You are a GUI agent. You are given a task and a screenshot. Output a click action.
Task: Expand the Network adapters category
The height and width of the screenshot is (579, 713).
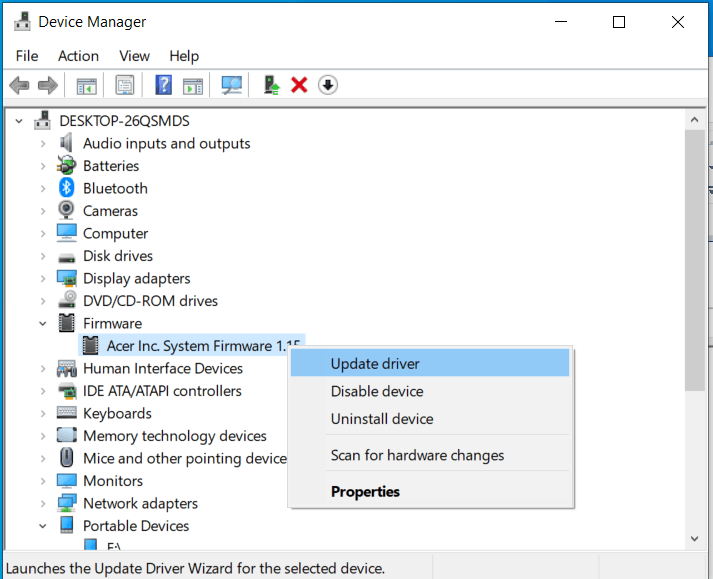pos(43,503)
